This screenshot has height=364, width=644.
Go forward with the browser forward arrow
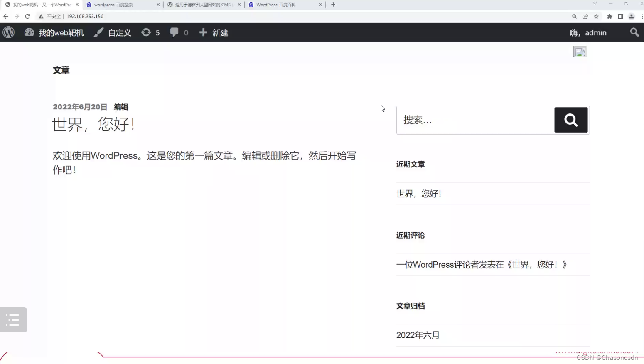pyautogui.click(x=17, y=16)
